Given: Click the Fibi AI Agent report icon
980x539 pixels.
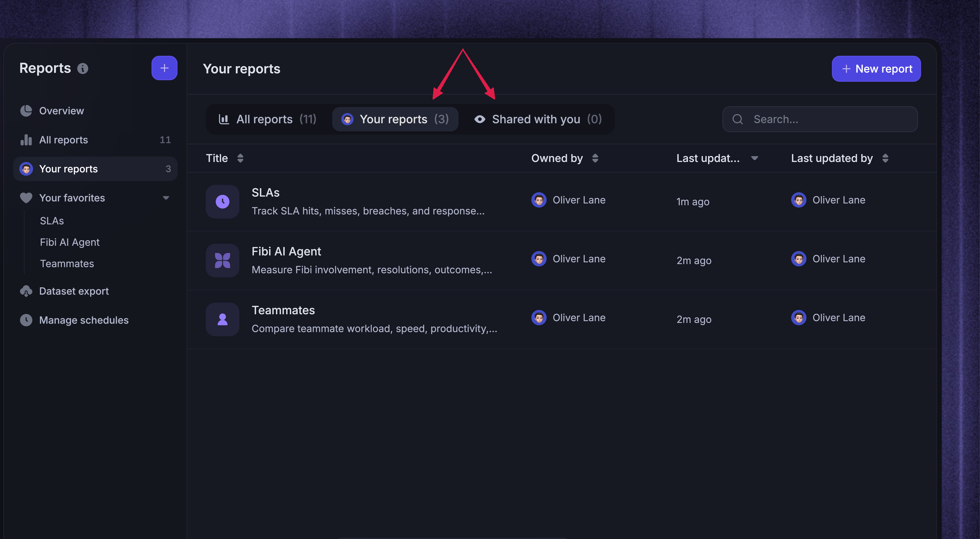Looking at the screenshot, I should click(223, 261).
